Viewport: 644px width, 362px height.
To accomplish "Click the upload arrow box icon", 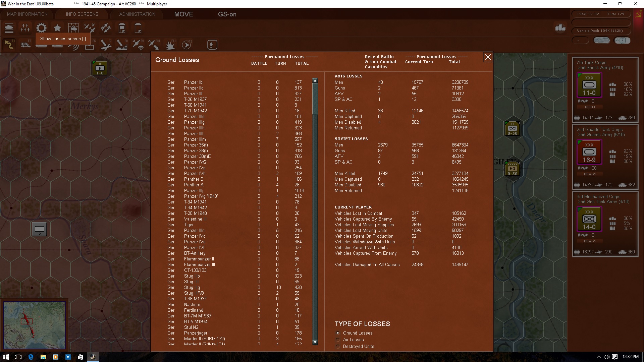I will coord(212,45).
